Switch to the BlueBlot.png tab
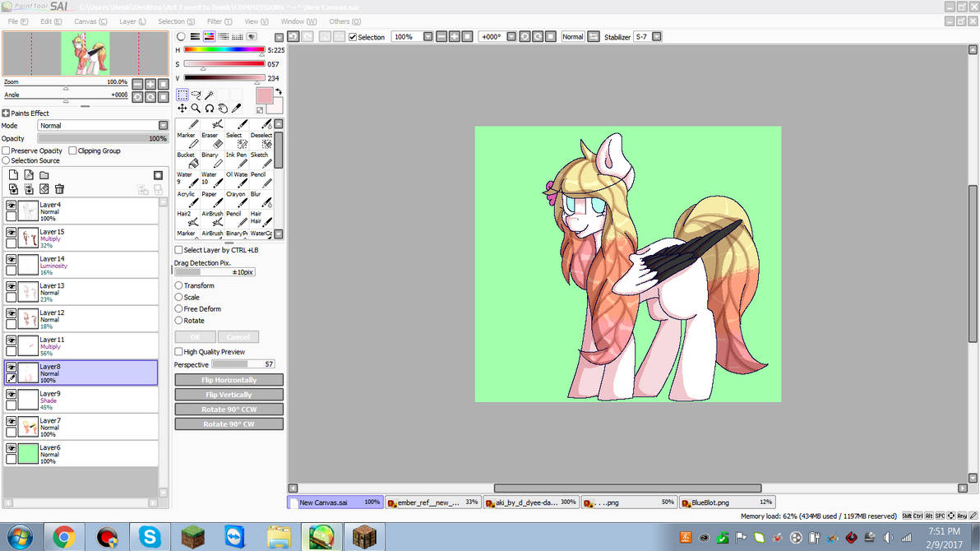This screenshot has width=980, height=551. (x=728, y=502)
